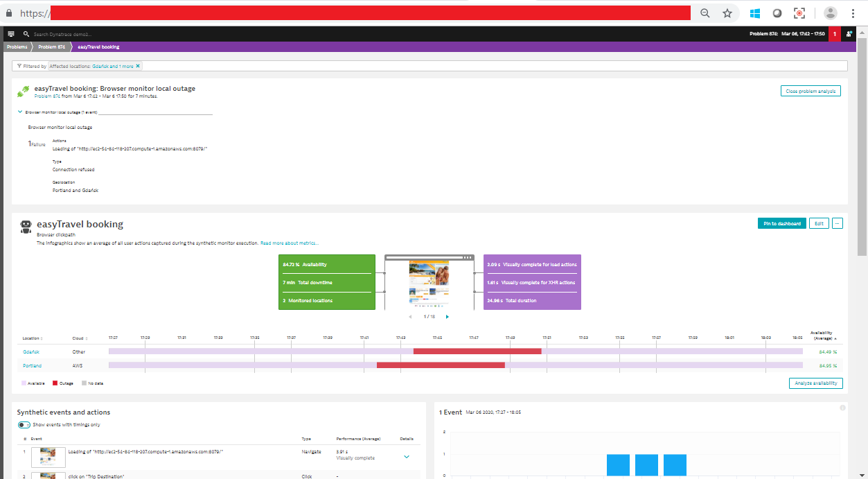Open Analyze availability

pyautogui.click(x=815, y=383)
